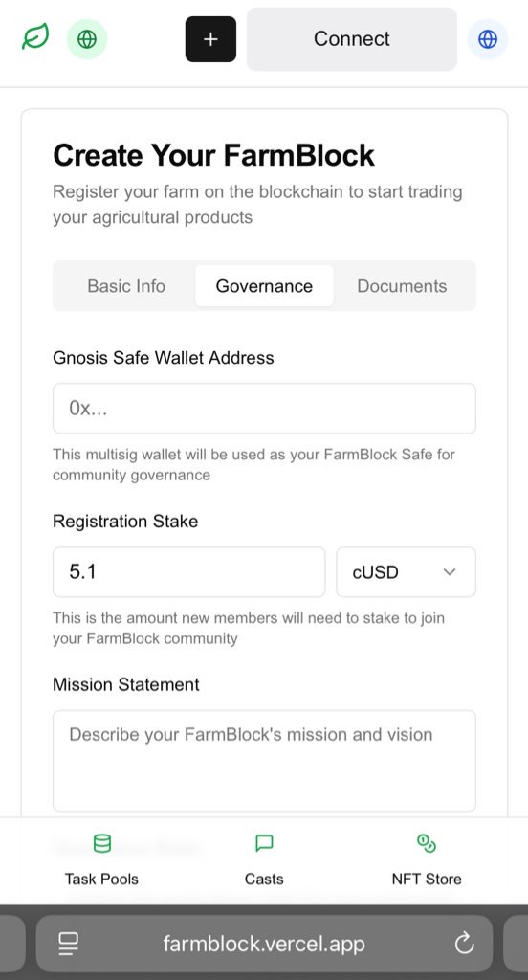Image resolution: width=528 pixels, height=980 pixels.
Task: Open the NFT Store coins icon
Action: pyautogui.click(x=427, y=844)
